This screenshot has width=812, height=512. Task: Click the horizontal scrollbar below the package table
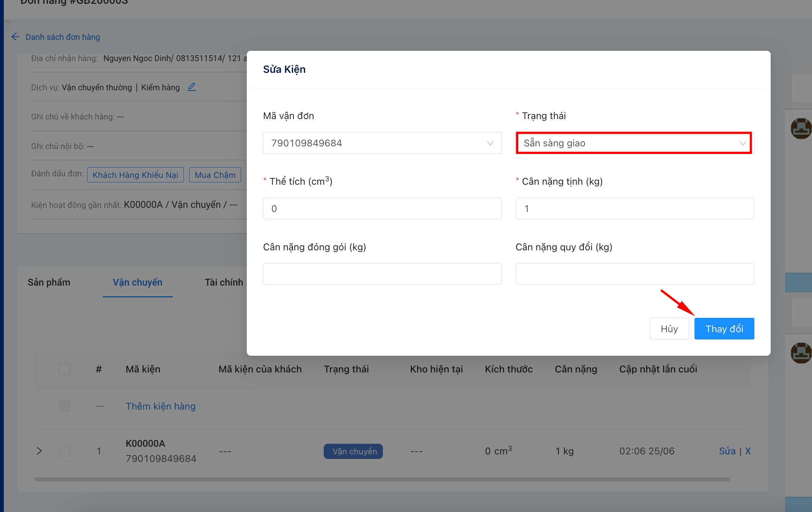[x=382, y=479]
